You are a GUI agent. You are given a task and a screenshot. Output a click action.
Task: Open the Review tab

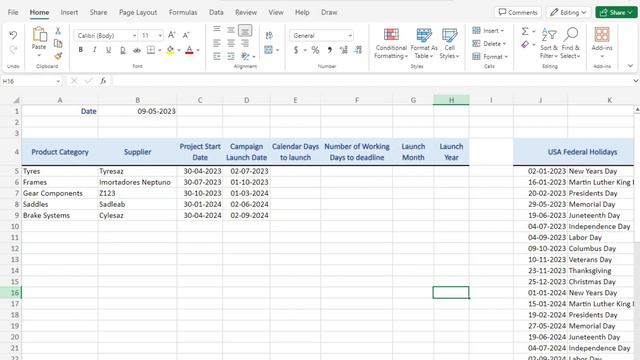[x=246, y=12]
